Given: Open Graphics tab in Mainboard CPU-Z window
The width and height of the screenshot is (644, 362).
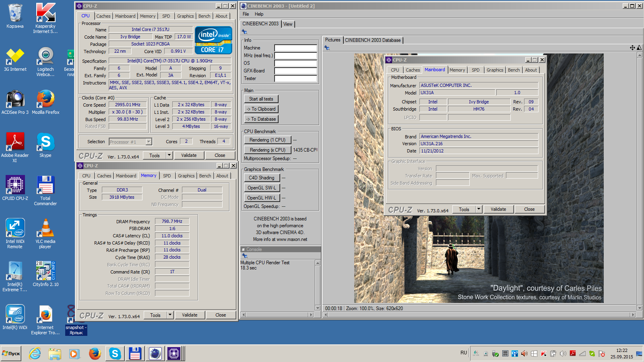Looking at the screenshot, I should pos(495,70).
